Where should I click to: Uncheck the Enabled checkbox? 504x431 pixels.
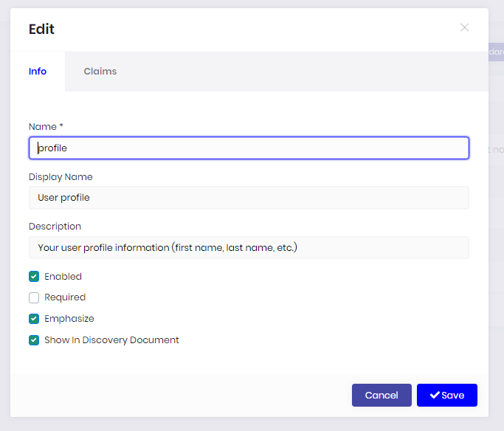coord(34,277)
